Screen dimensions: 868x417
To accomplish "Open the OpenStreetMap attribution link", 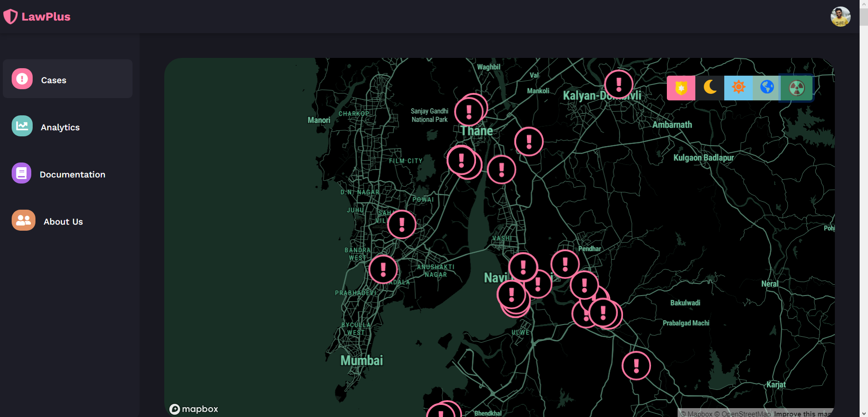I will click(742, 414).
